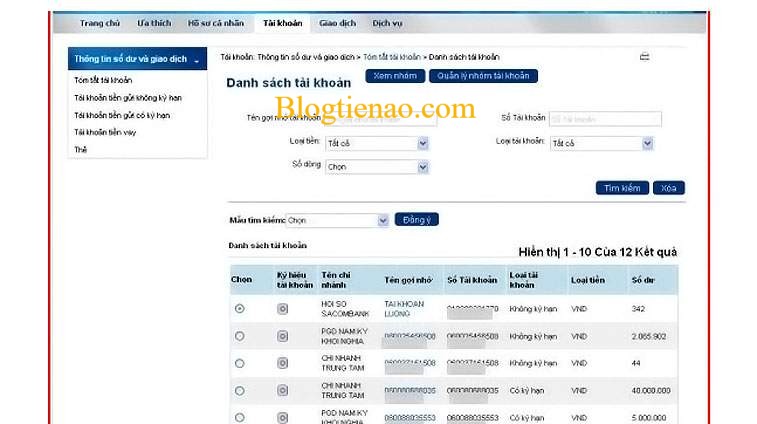The width and height of the screenshot is (757, 424).
Task: Open the Ưa thích tab
Action: click(x=154, y=23)
